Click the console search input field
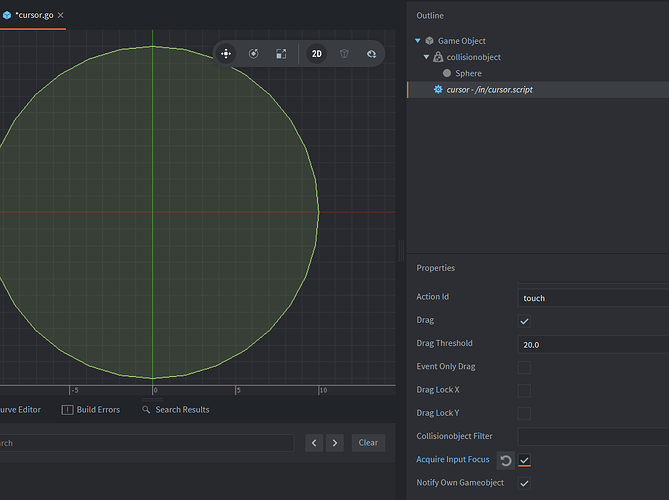The image size is (669, 500). click(x=147, y=443)
